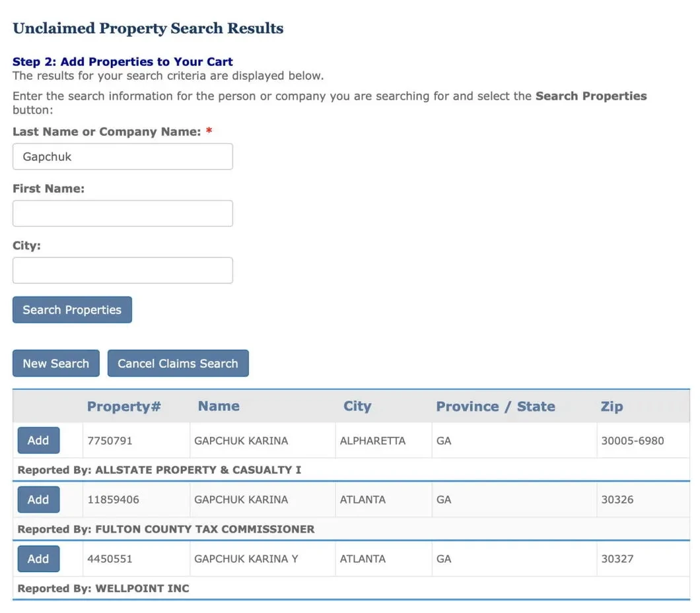The width and height of the screenshot is (700, 613).
Task: Click the Zip column header
Action: coord(612,406)
